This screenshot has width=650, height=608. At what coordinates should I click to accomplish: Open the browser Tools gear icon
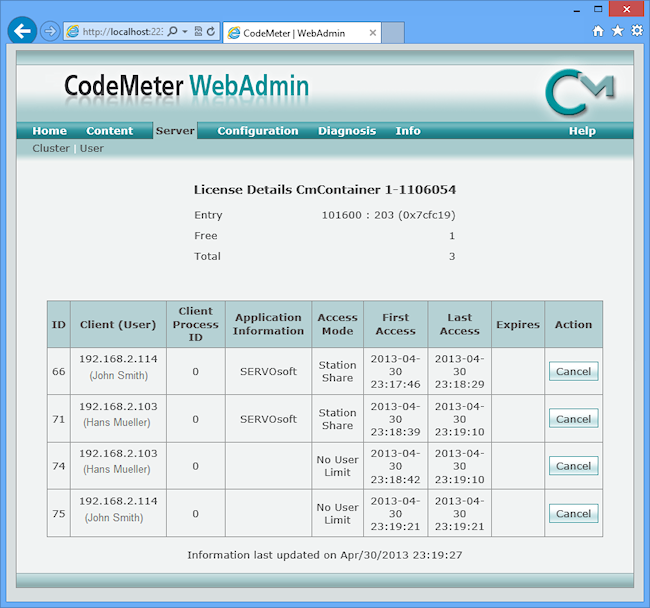[x=636, y=31]
